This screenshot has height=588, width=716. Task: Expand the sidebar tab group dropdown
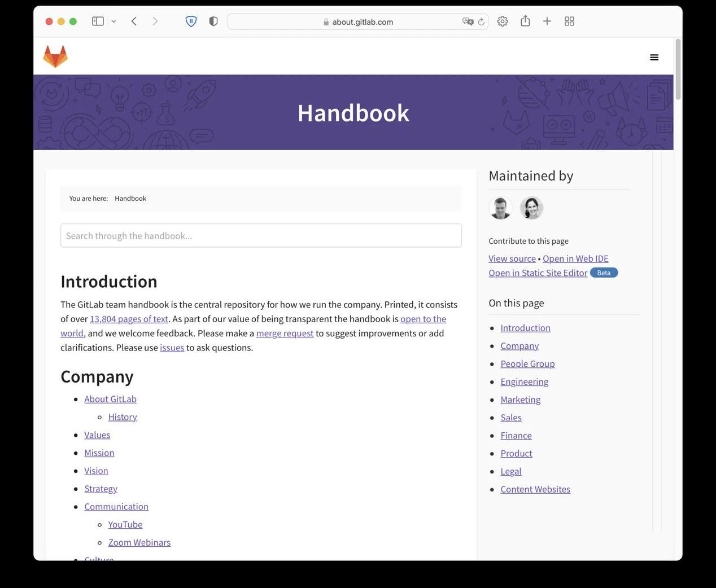[x=113, y=21]
